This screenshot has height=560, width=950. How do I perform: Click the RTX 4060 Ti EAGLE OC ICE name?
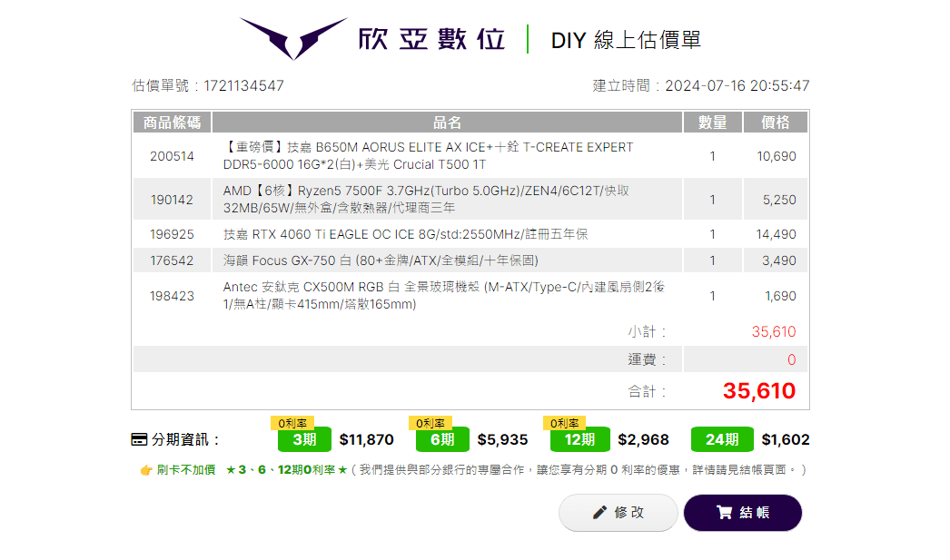pos(405,234)
